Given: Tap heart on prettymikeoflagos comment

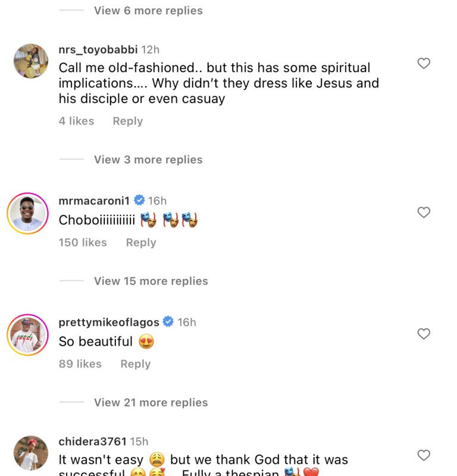Looking at the screenshot, I should click(x=424, y=334).
